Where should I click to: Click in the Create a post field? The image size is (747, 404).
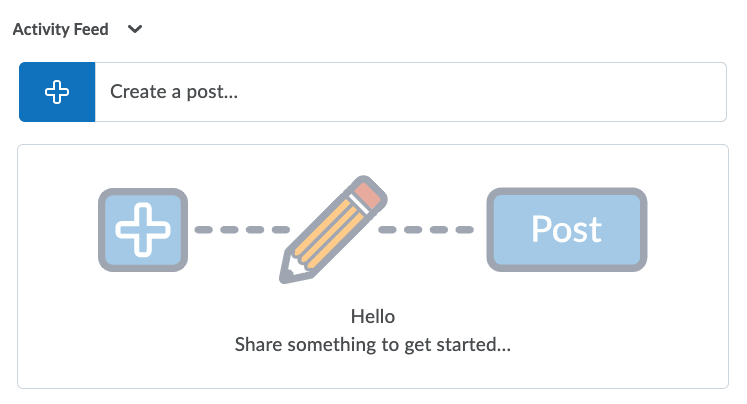pos(410,92)
